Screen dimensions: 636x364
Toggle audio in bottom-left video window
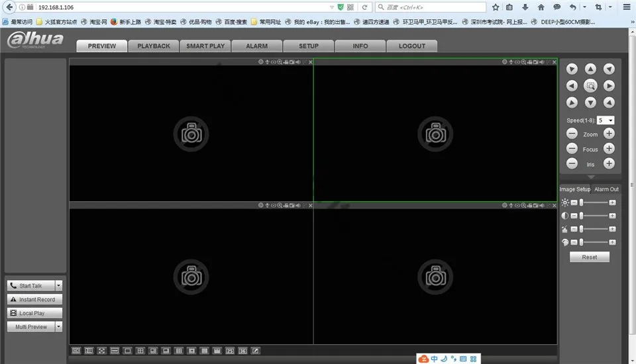click(298, 206)
